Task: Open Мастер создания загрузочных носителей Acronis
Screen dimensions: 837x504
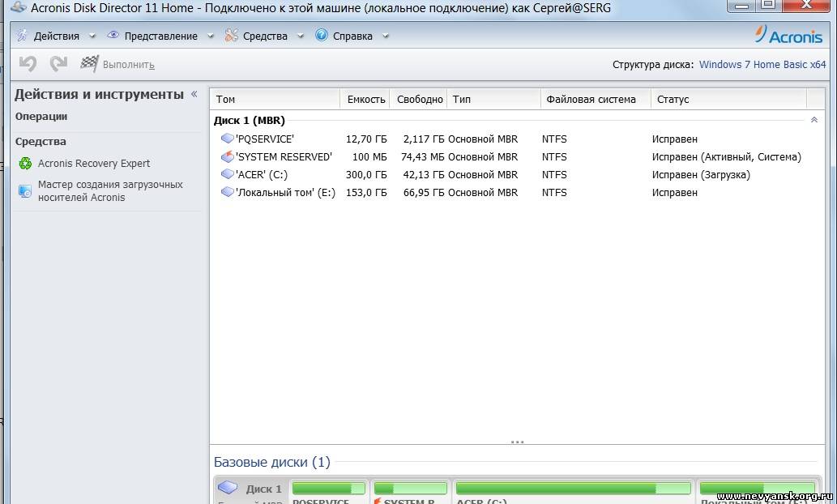Action: [x=110, y=190]
